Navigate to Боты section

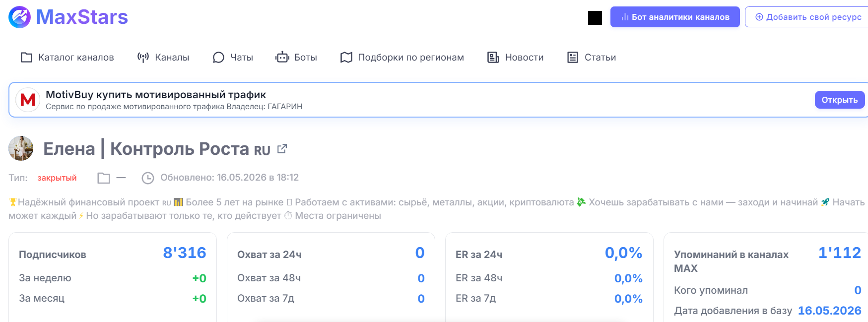click(296, 58)
